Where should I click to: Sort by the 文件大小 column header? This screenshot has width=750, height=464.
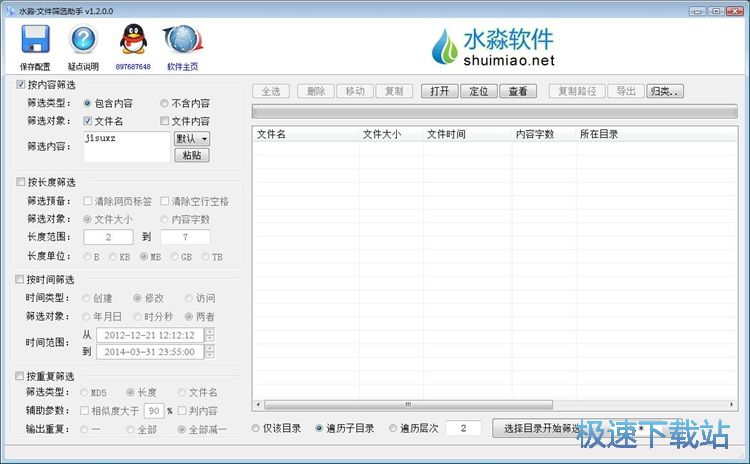point(391,134)
